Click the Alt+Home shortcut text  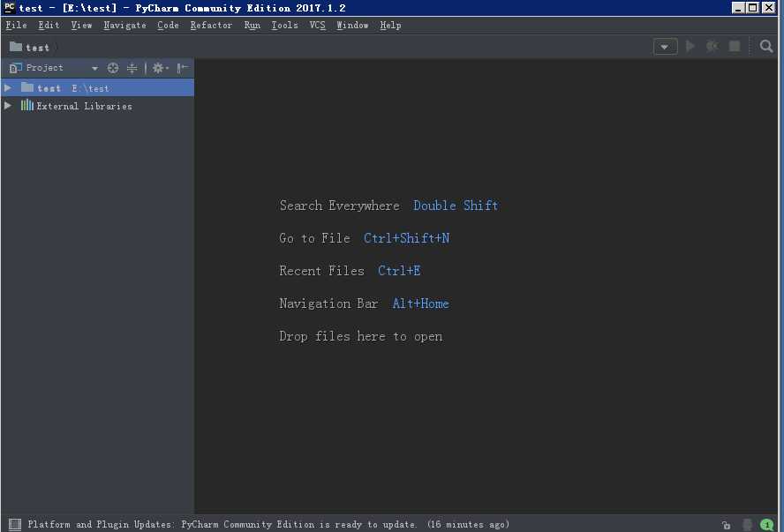coord(420,303)
